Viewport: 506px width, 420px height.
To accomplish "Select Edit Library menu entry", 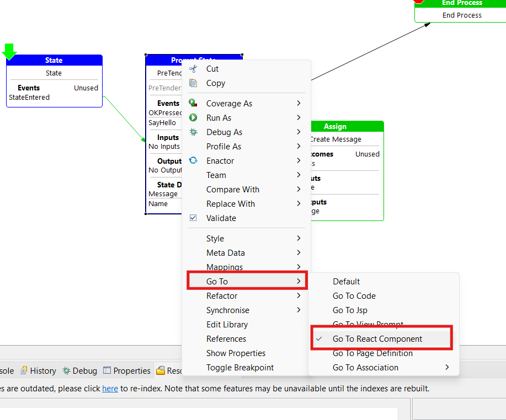I will click(x=246, y=325).
